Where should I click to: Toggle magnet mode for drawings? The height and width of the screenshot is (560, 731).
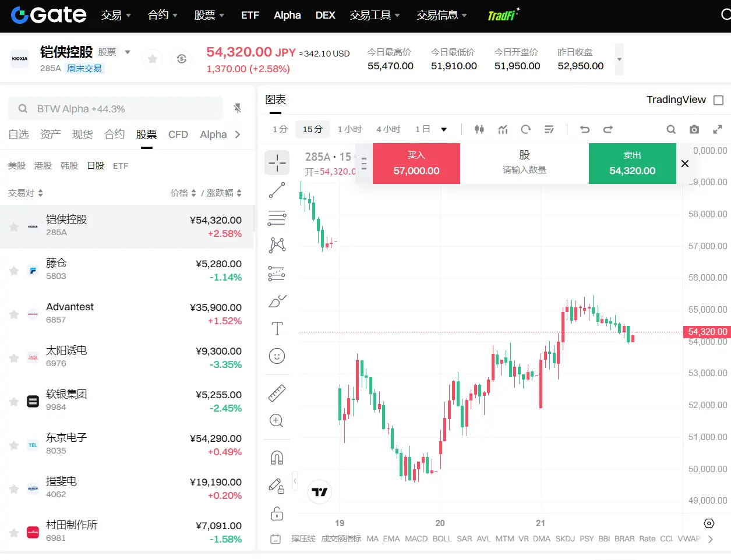[x=277, y=458]
